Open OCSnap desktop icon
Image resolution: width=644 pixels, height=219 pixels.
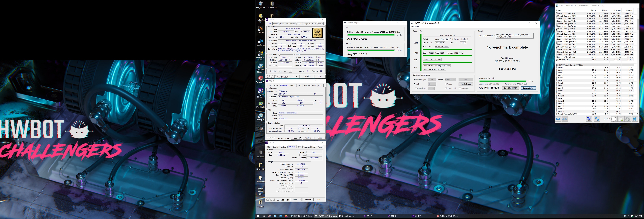point(260,79)
